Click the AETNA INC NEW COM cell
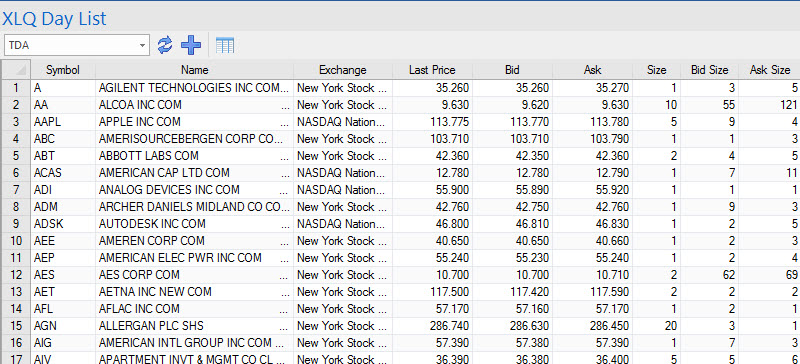Viewport: 800px width, 364px height. tap(194, 292)
